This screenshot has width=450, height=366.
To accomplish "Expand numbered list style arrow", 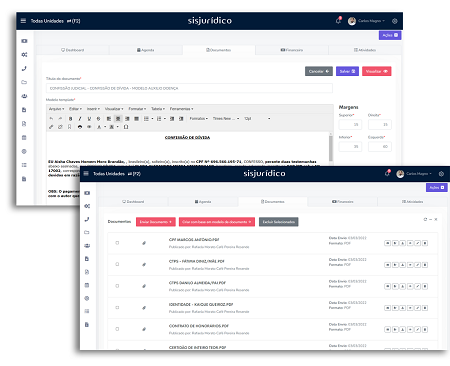I will 165,119.
